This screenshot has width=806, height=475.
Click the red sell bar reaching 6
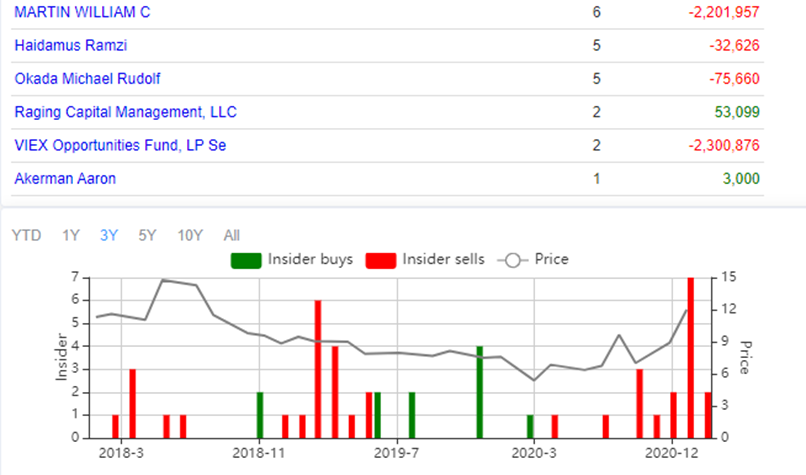click(318, 369)
